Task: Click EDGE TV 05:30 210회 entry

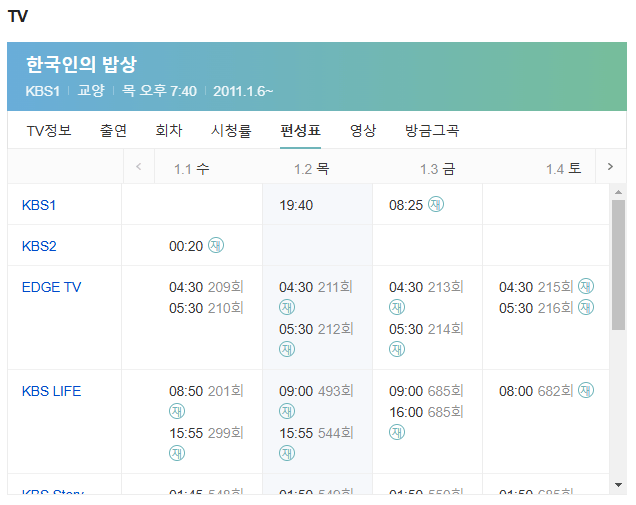Action: pos(206,308)
